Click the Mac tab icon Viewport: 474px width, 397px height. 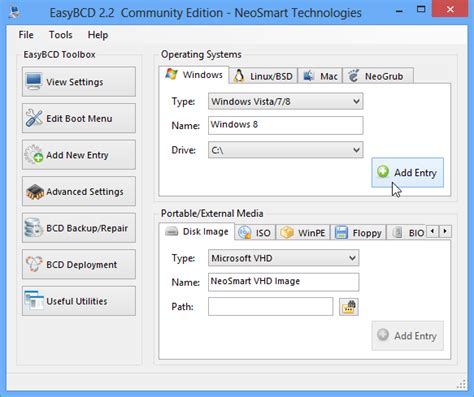tap(309, 76)
